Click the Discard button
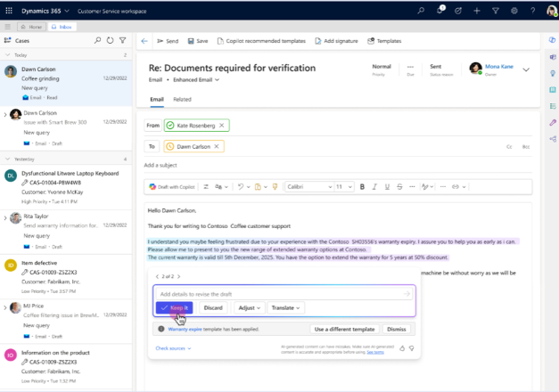The width and height of the screenshot is (559, 392). click(213, 307)
